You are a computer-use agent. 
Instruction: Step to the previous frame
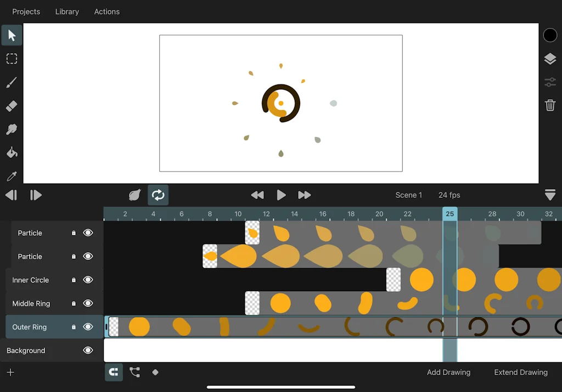[11, 195]
